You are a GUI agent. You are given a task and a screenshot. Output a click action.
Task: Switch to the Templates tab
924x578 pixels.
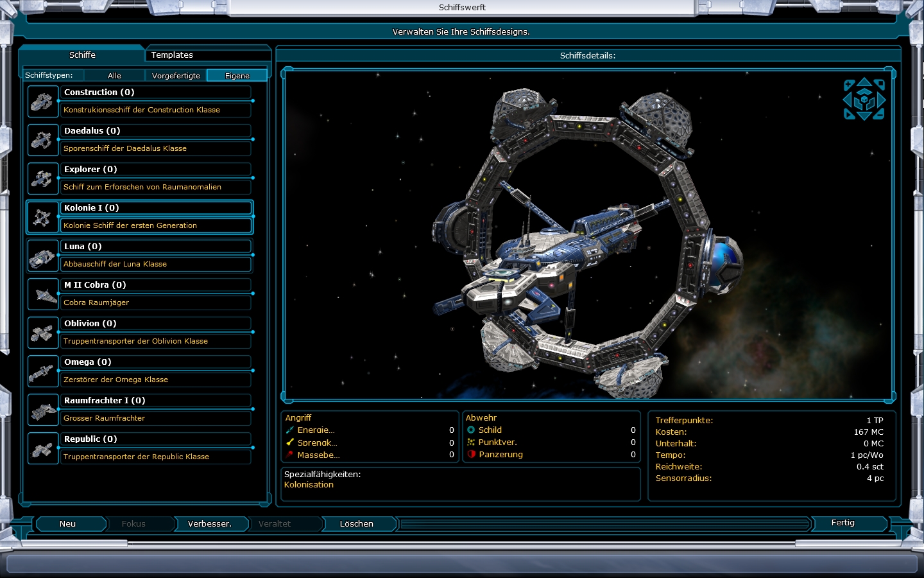tap(172, 55)
